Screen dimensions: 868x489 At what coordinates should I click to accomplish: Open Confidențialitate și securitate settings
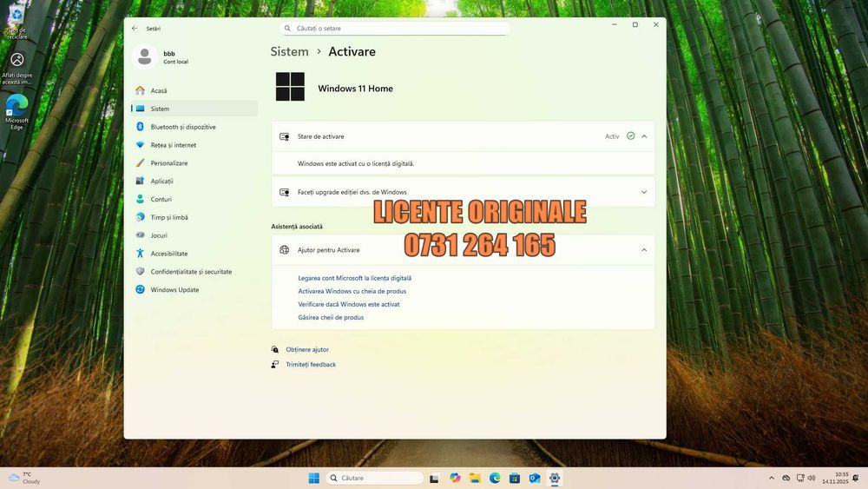[194, 271]
